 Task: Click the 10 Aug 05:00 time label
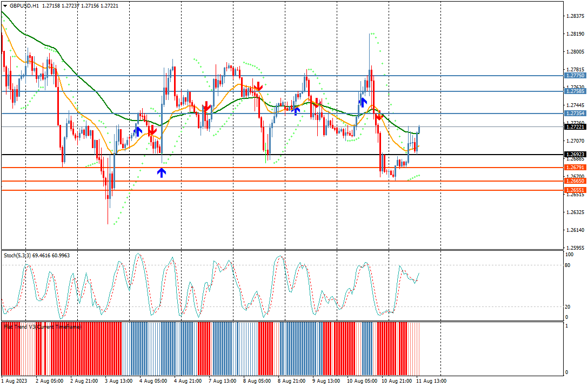(x=362, y=381)
